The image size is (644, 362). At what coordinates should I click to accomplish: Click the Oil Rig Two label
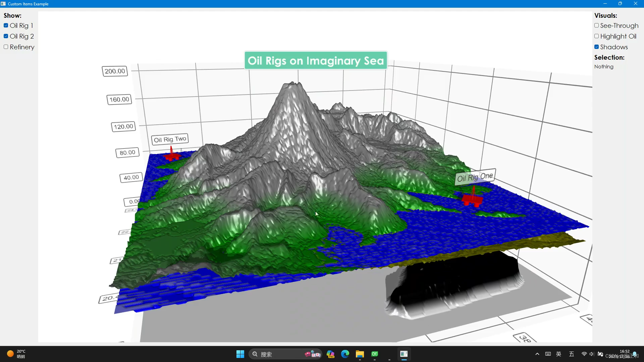(x=170, y=139)
